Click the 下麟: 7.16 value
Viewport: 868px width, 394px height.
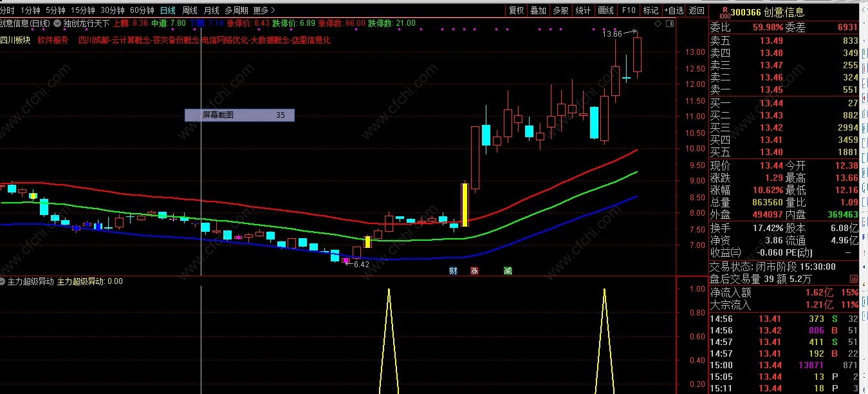[206, 23]
